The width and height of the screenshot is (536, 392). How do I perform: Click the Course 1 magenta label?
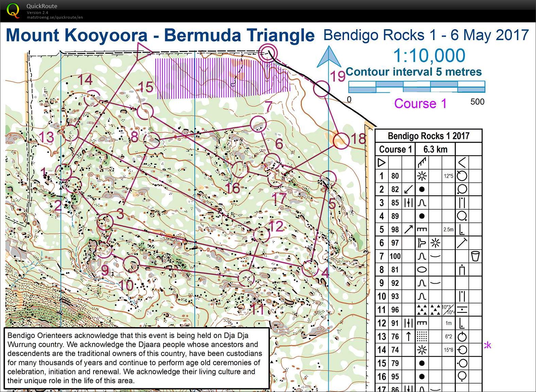coord(420,103)
